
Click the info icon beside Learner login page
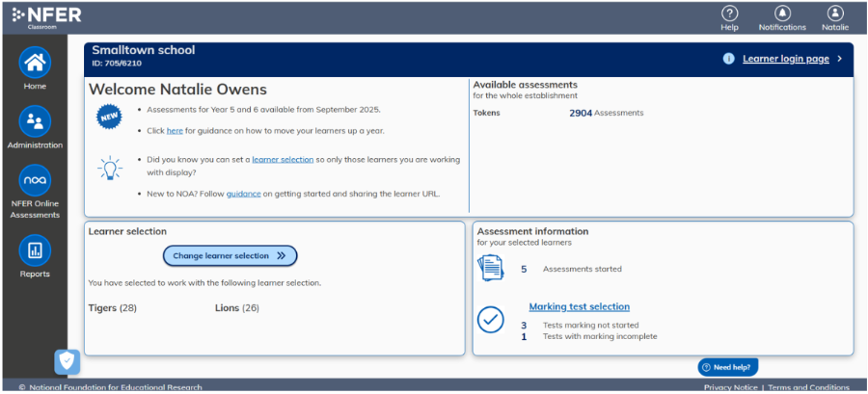tap(728, 59)
